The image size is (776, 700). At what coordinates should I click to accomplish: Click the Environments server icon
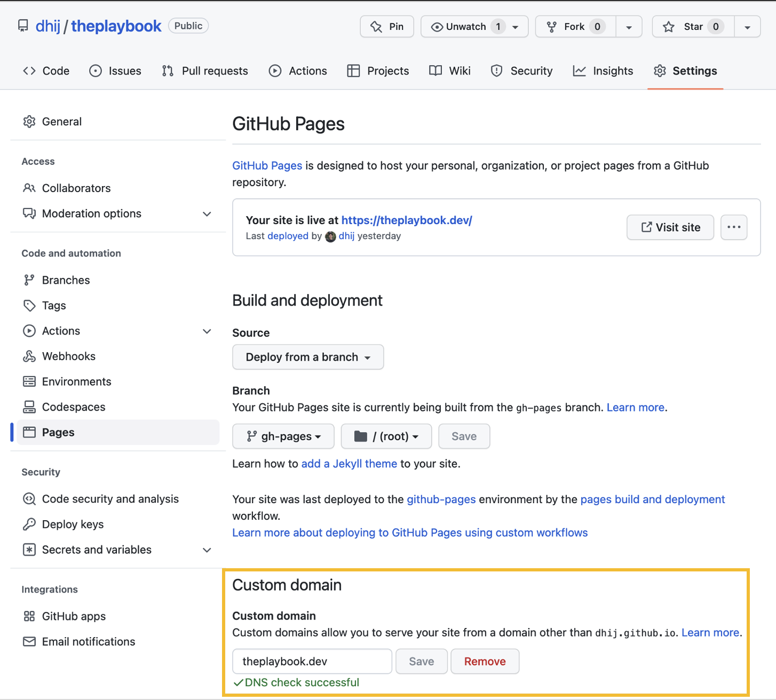[x=29, y=381]
